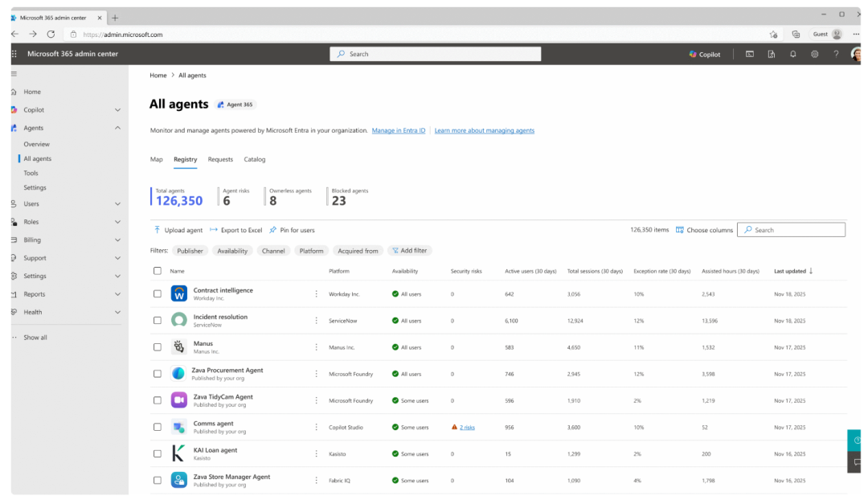The height and width of the screenshot is (500, 868).
Task: Open more options for Manus row
Action: click(x=316, y=347)
